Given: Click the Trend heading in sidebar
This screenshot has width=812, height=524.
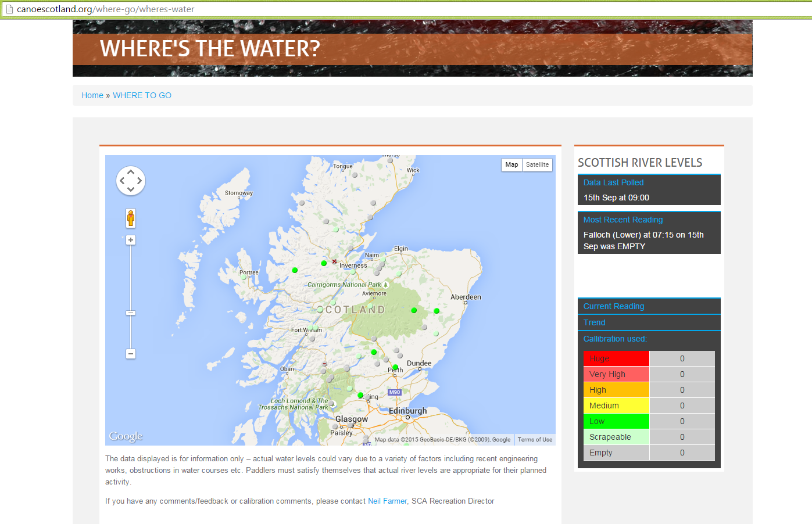Looking at the screenshot, I should [594, 322].
